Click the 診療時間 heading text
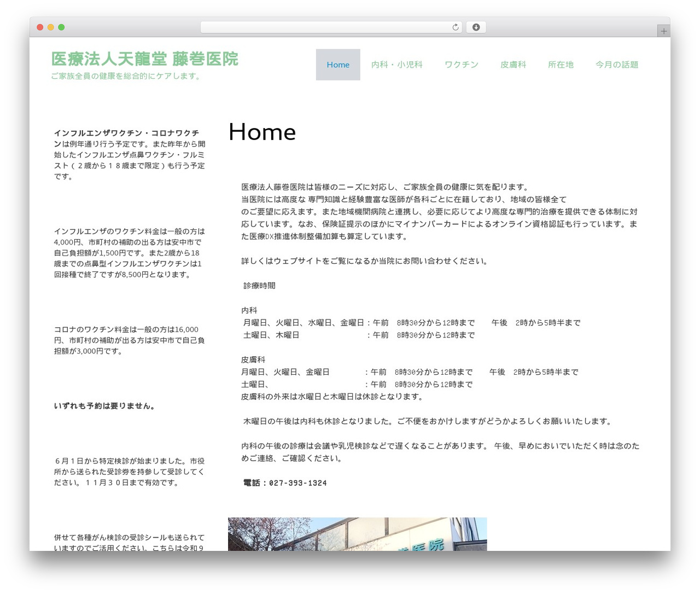Viewport: 700px width, 593px height. click(x=259, y=286)
